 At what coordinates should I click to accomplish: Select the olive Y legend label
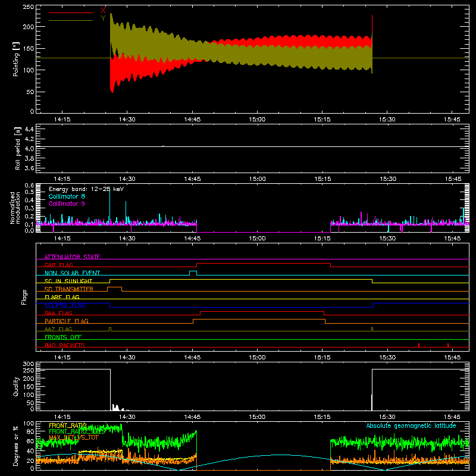pos(103,18)
